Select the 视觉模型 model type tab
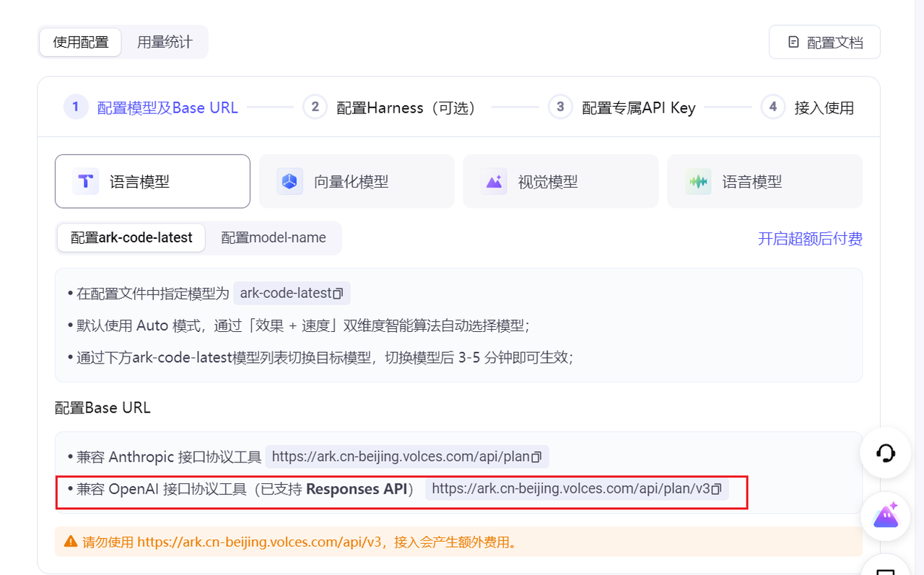Screen dimensions: 924x575 (x=561, y=181)
